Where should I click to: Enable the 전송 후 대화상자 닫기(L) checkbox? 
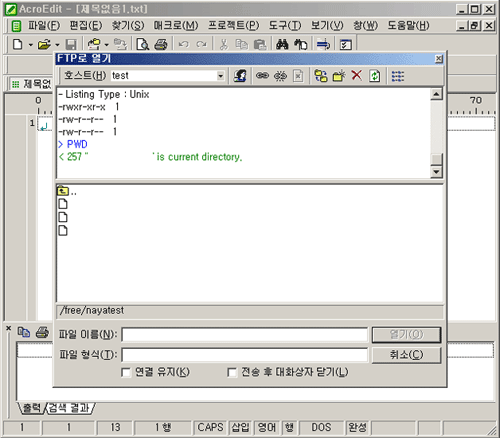pyautogui.click(x=232, y=372)
